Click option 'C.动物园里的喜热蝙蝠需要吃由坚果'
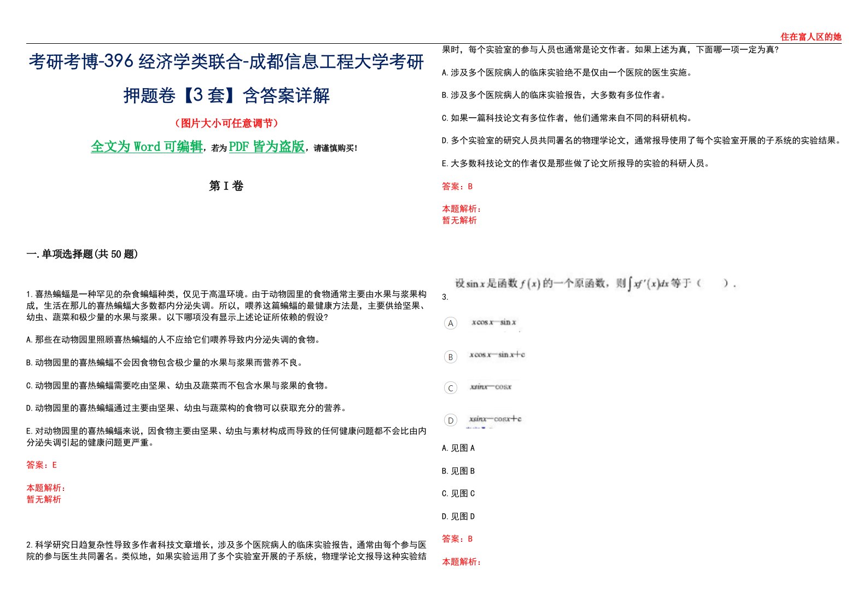Viewport: 868px width, 614px height. coord(178,385)
